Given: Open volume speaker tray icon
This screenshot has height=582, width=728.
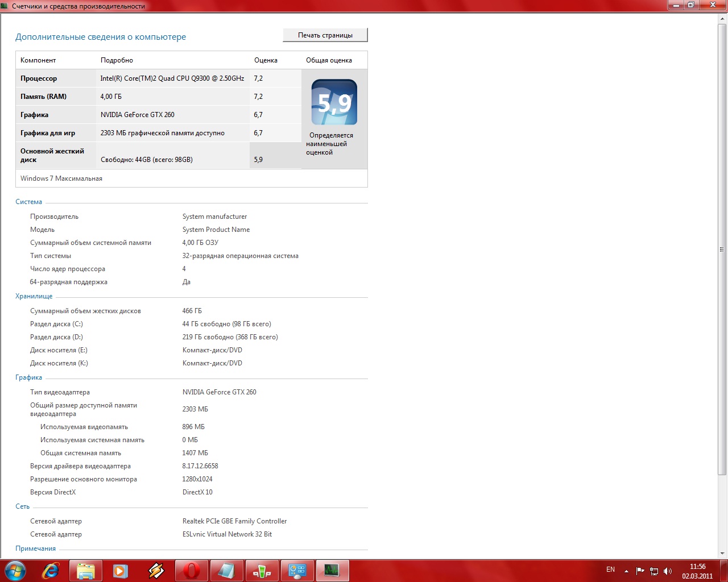Looking at the screenshot, I should (x=668, y=571).
